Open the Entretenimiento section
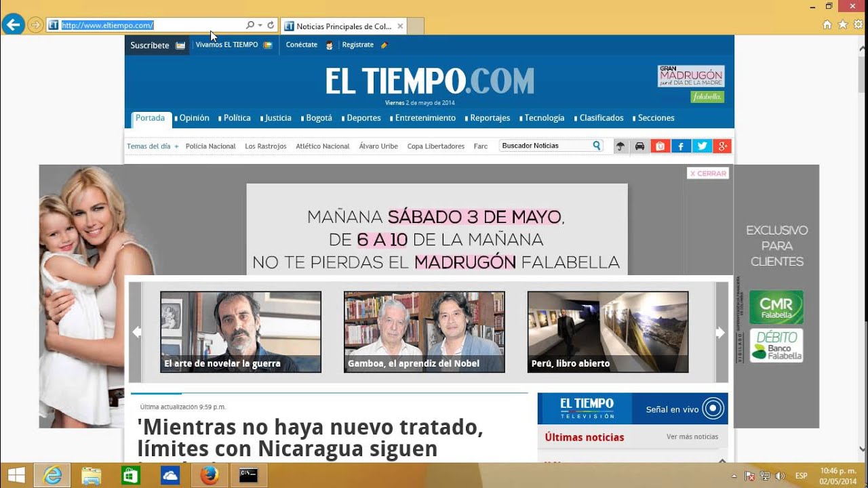The image size is (868, 488). tap(425, 118)
